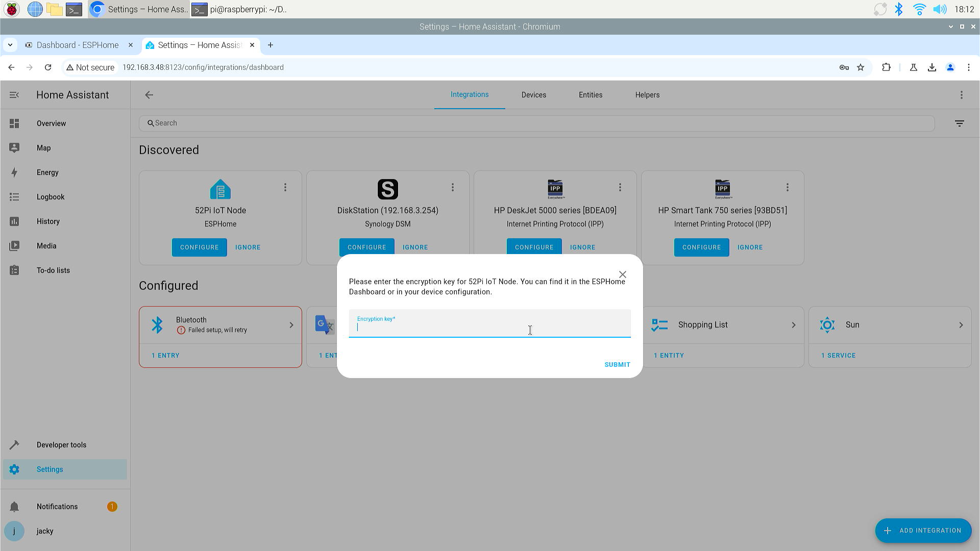
Task: Open the Raspberry Pi main menu
Action: tap(12, 9)
